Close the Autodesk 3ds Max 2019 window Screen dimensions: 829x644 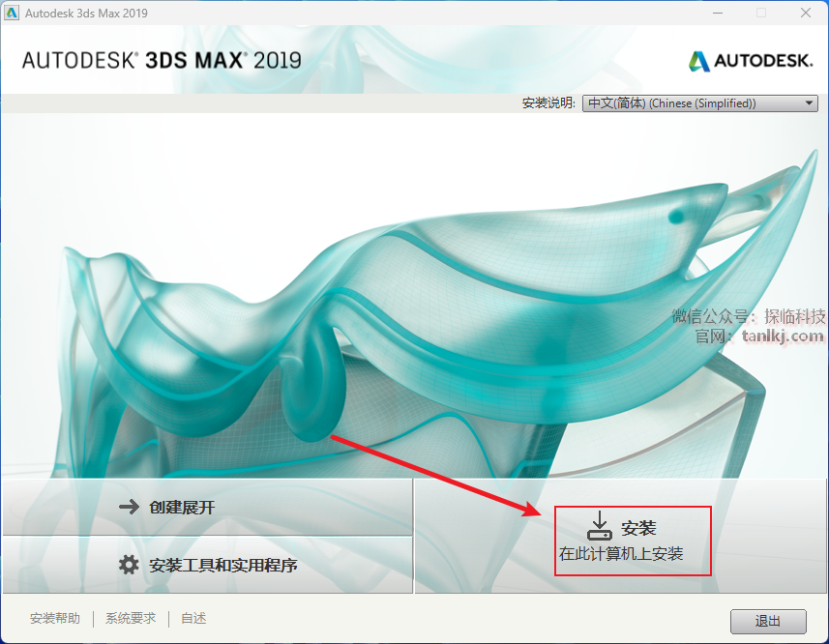point(806,13)
